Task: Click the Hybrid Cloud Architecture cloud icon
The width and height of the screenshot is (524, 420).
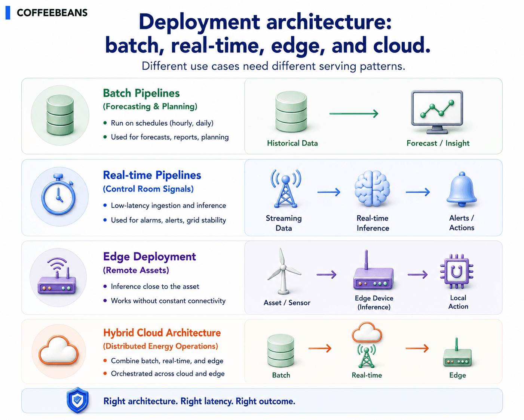Action: [59, 350]
